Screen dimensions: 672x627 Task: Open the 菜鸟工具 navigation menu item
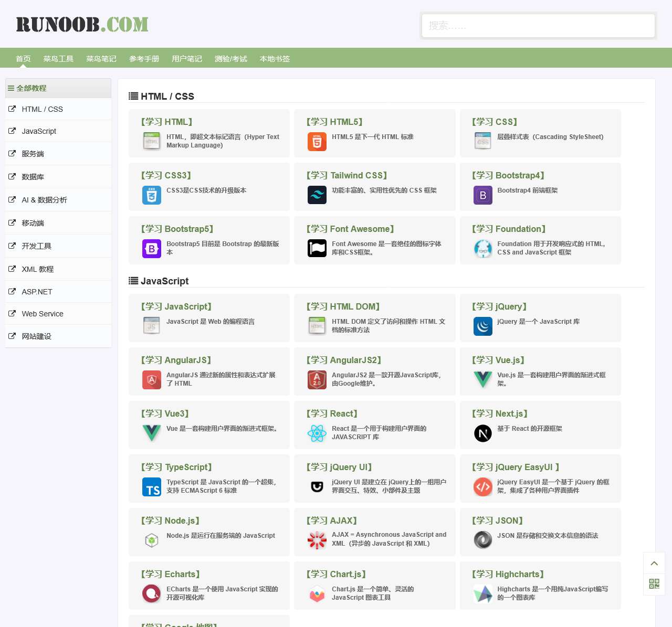(x=58, y=59)
